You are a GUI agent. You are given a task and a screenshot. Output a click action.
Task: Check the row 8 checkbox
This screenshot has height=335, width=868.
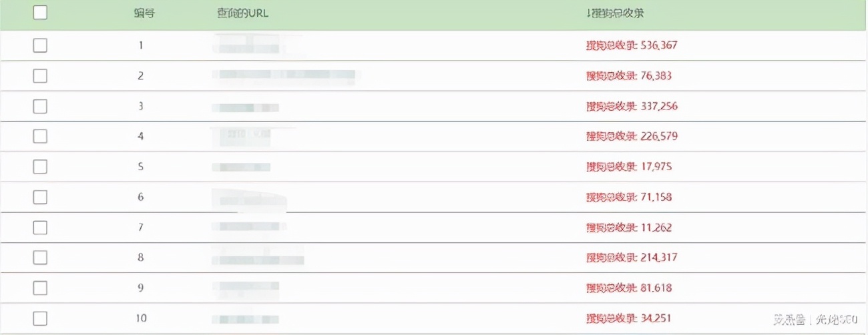(40, 258)
